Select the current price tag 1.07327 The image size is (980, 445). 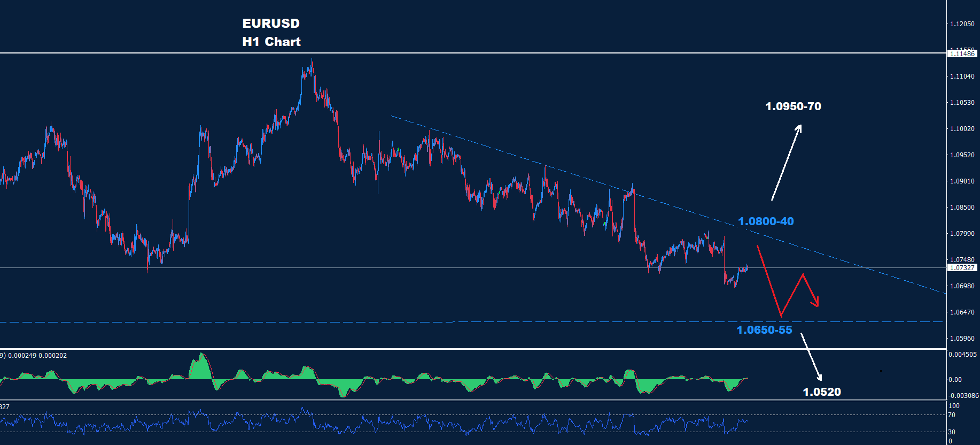(962, 268)
